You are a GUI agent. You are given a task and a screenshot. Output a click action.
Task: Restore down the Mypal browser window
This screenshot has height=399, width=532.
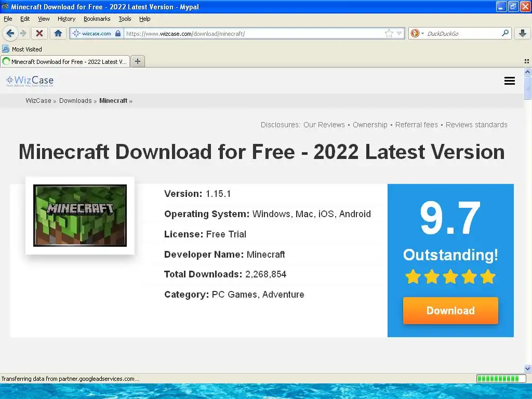513,6
